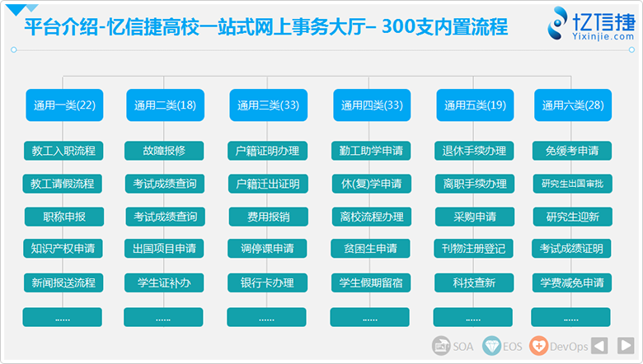
Task: Open 考试成绩证明 item
Action: click(x=571, y=249)
